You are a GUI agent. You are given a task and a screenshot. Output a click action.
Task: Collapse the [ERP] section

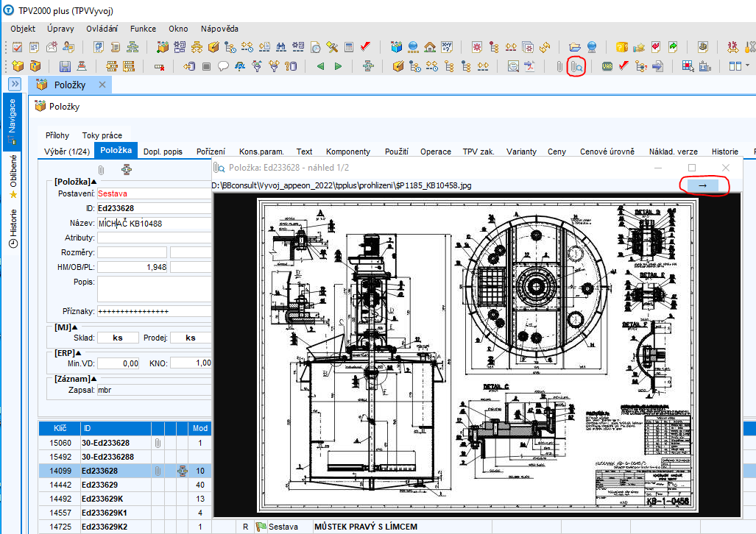tap(79, 353)
